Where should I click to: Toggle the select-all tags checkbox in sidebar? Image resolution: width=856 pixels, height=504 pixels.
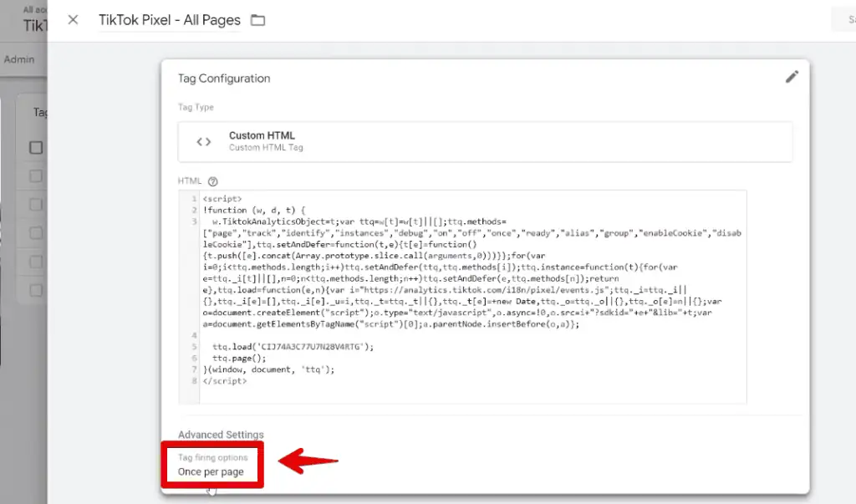pyautogui.click(x=35, y=147)
